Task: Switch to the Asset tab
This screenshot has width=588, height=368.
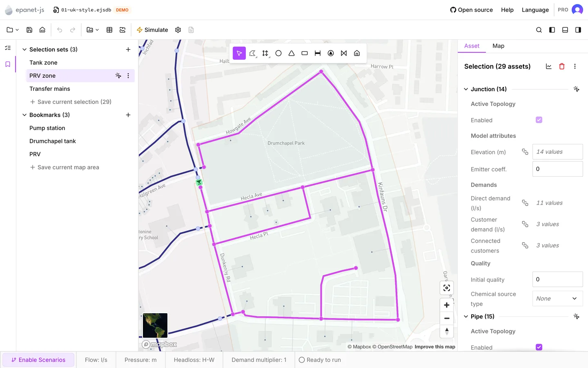Action: 472,46
